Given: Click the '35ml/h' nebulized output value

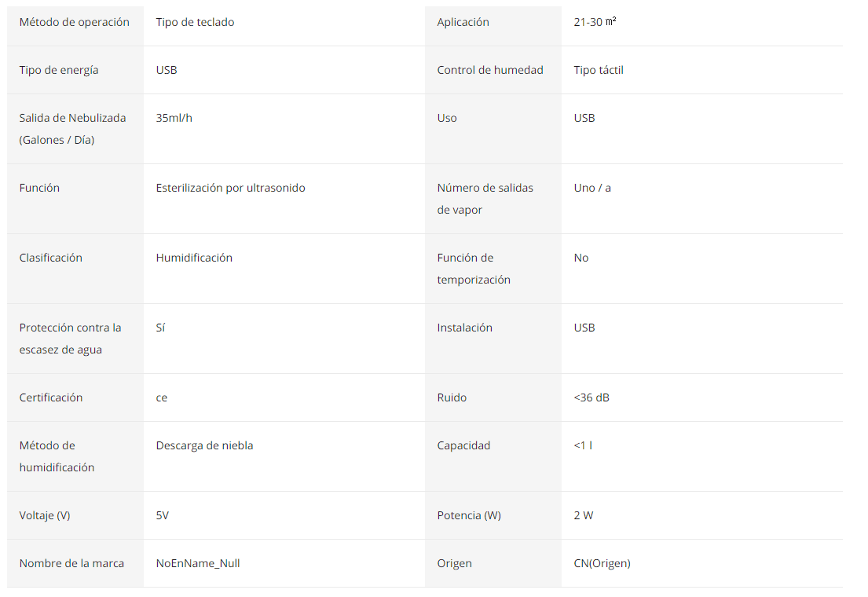Looking at the screenshot, I should (174, 118).
